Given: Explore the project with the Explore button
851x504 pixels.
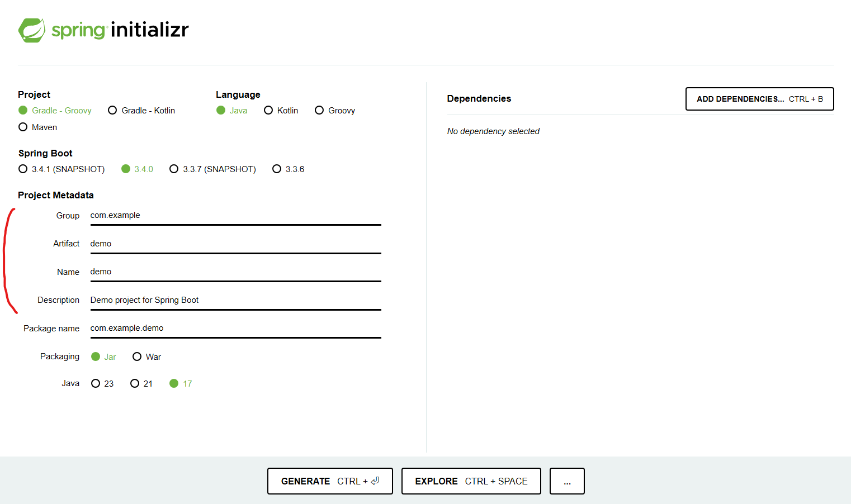Looking at the screenshot, I should coord(471,481).
